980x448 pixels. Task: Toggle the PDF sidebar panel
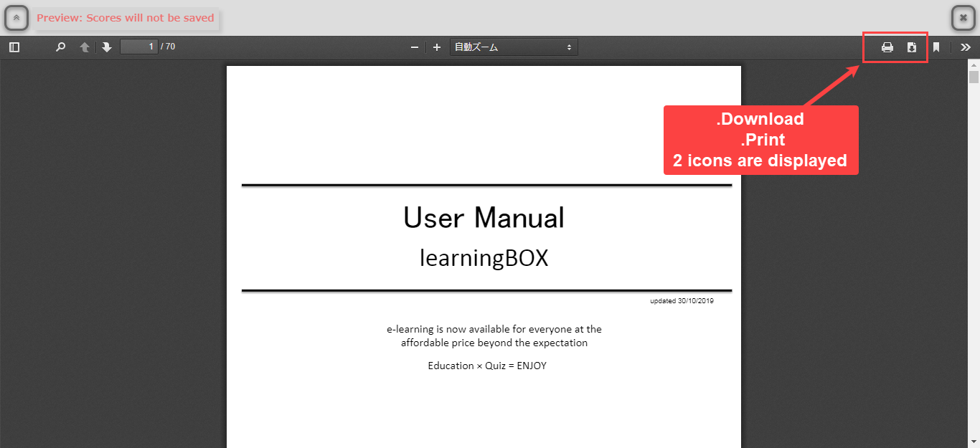point(14,47)
